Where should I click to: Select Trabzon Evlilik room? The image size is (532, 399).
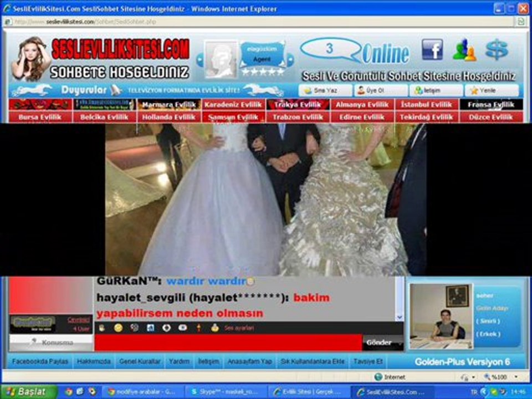click(x=298, y=117)
